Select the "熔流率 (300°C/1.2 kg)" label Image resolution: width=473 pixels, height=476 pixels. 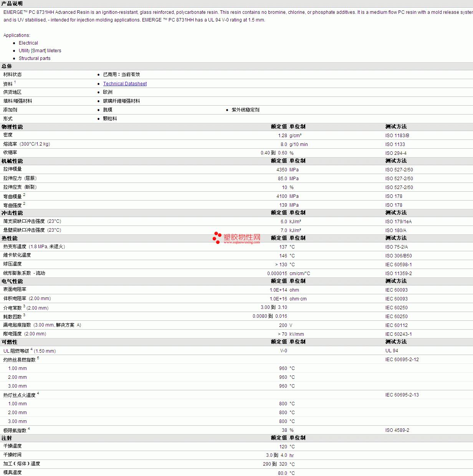pyautogui.click(x=27, y=144)
